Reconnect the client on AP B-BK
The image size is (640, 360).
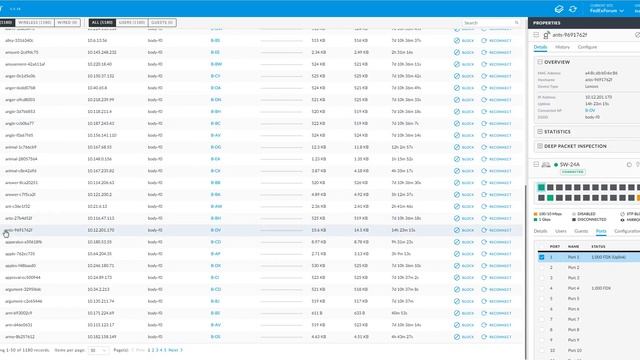[496, 194]
